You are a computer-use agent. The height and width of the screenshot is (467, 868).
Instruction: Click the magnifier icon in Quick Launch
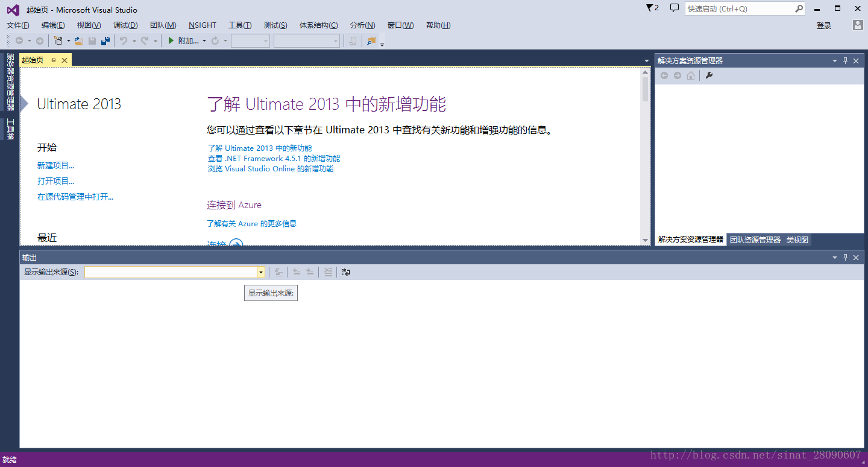pos(799,8)
